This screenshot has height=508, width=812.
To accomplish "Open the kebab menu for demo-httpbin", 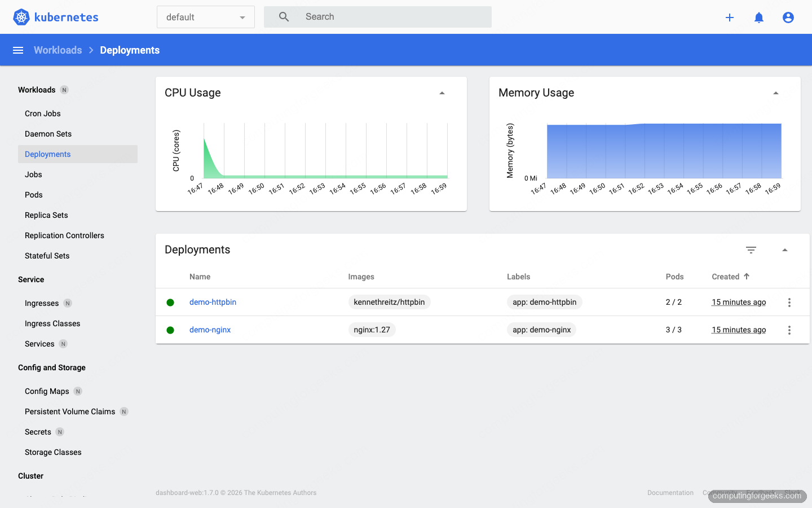I will click(789, 302).
